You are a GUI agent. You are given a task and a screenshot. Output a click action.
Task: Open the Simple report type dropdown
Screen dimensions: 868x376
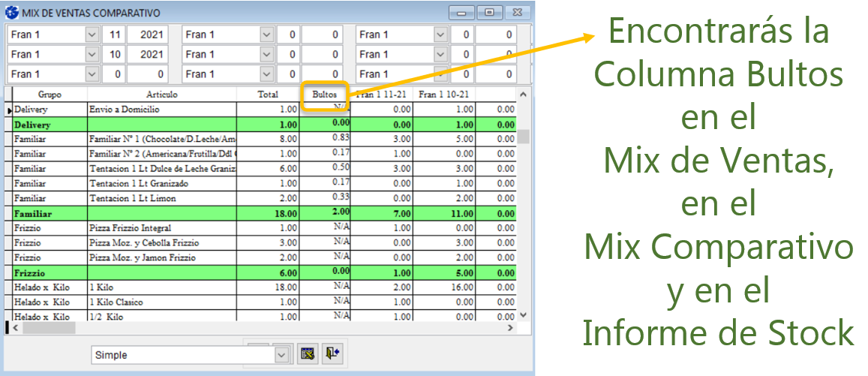[x=282, y=355]
